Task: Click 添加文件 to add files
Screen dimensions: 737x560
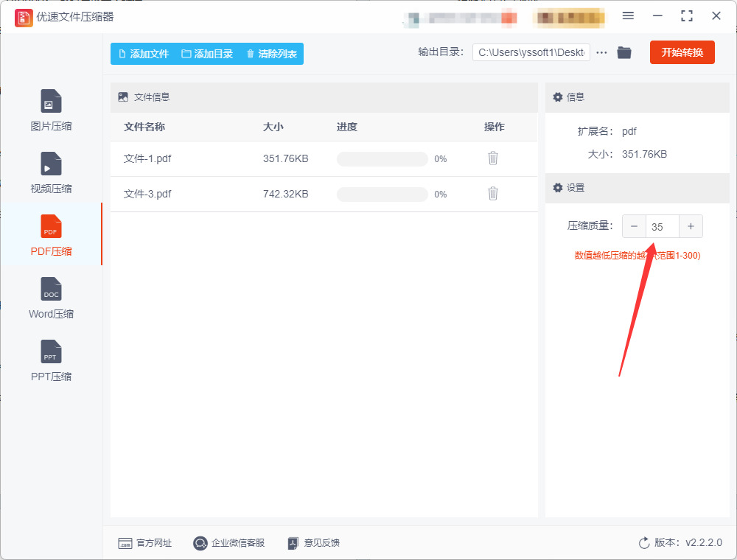Action: coord(144,54)
